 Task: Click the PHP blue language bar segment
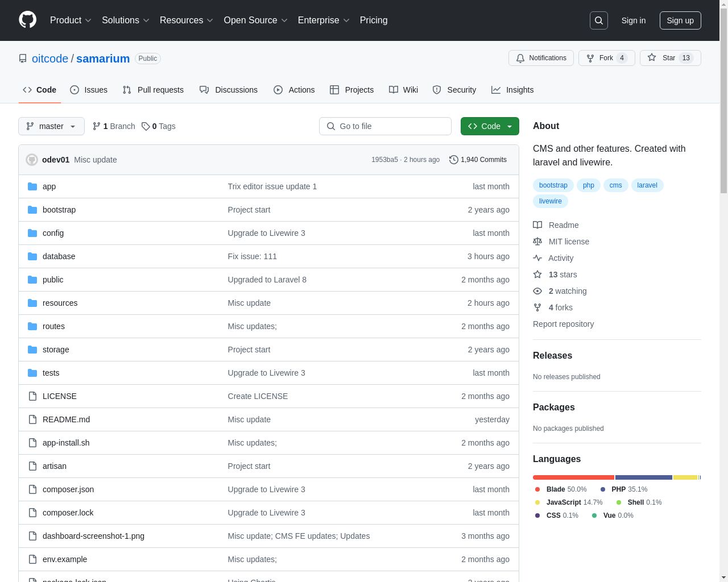point(644,477)
